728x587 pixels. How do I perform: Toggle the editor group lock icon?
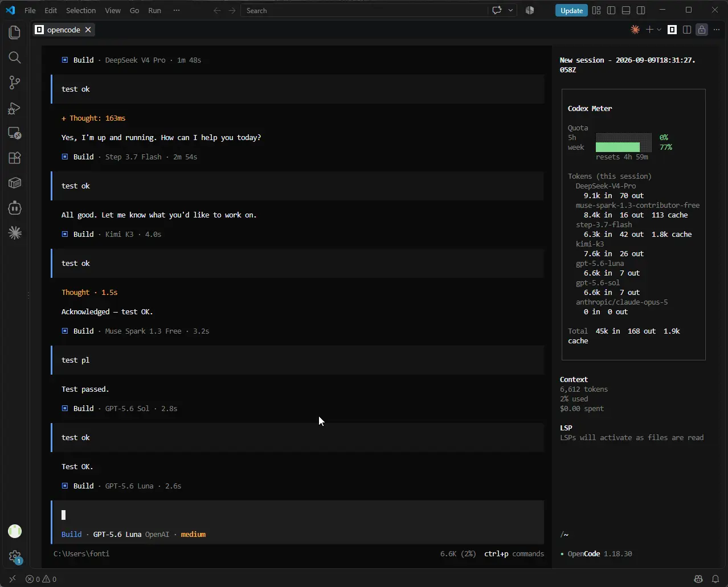coord(702,30)
